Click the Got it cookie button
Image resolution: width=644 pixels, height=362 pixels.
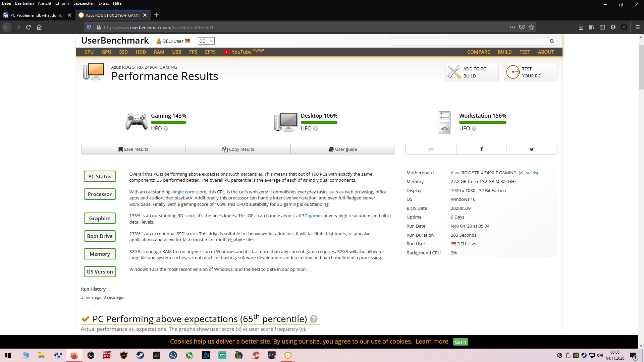[460, 342]
